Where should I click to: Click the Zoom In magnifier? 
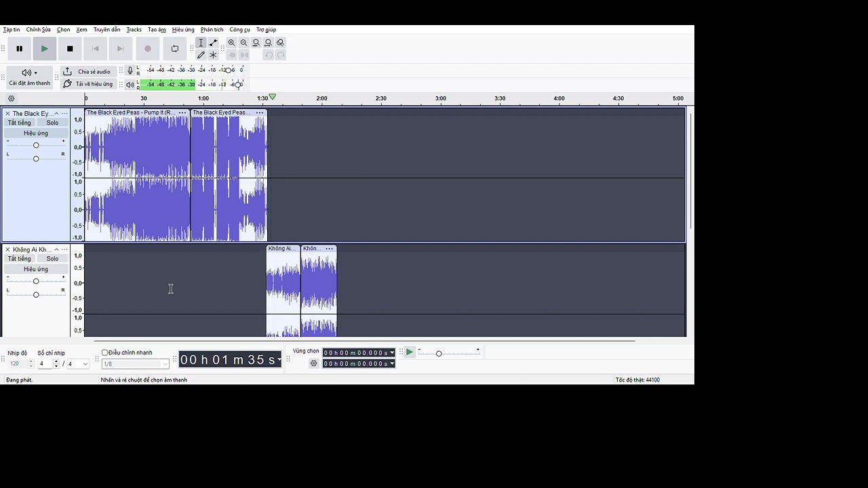pyautogui.click(x=232, y=43)
